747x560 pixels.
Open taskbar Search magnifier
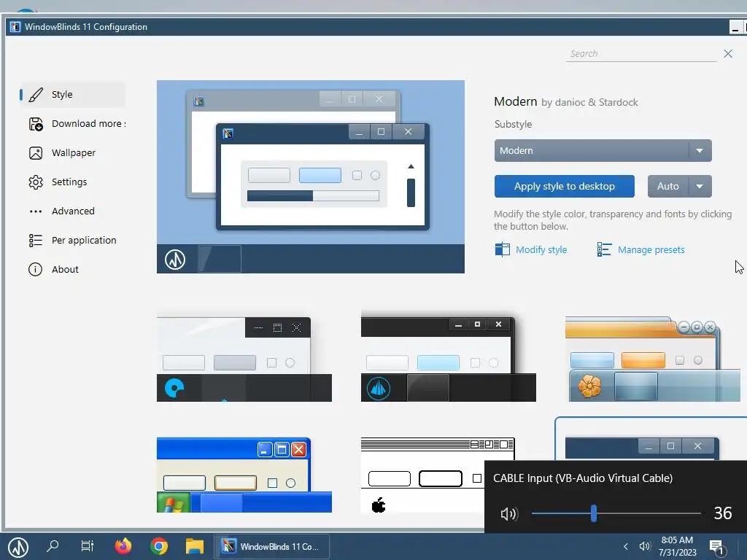point(53,546)
